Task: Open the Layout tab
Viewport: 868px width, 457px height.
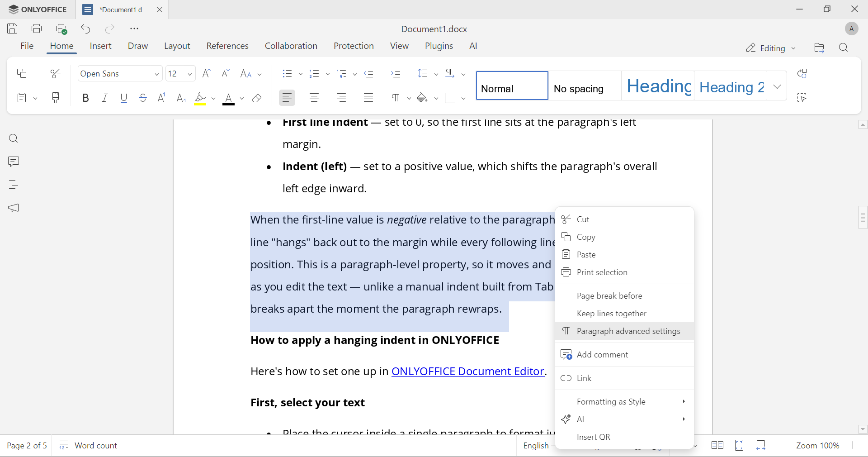Action: (177, 46)
